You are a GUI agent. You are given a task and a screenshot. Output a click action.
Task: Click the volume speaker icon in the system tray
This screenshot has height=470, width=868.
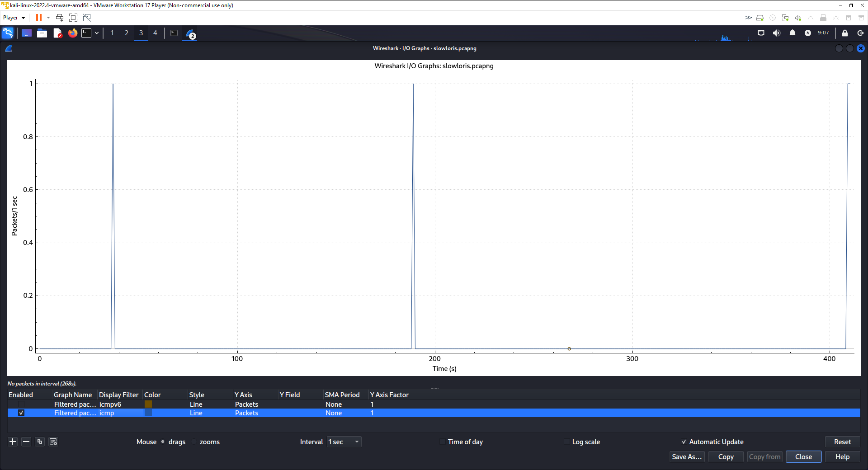777,33
